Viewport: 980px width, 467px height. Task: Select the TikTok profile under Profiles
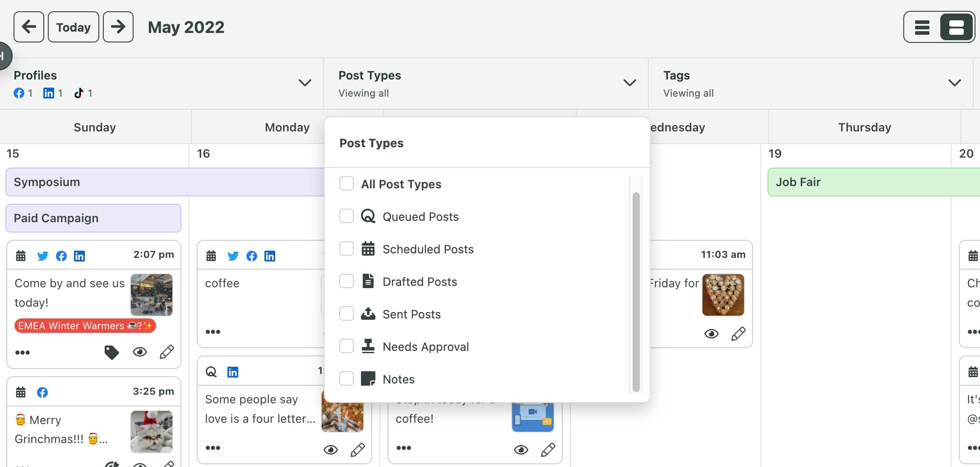pos(78,93)
